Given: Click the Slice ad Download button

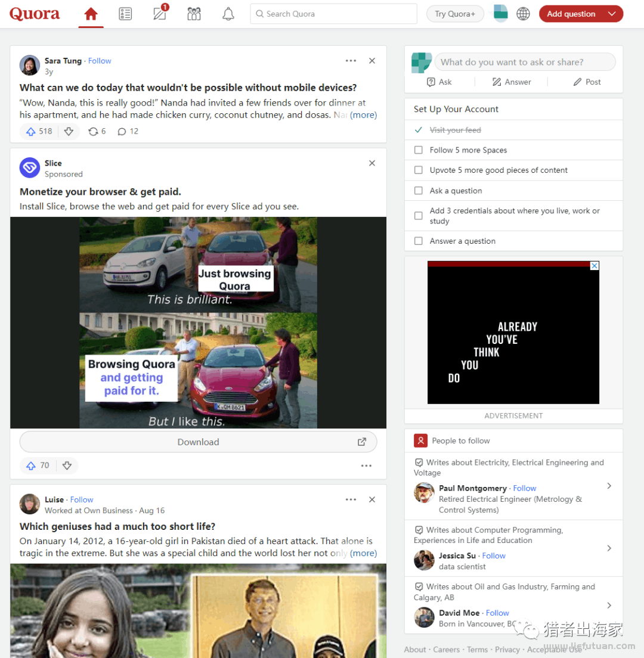Looking at the screenshot, I should 198,442.
